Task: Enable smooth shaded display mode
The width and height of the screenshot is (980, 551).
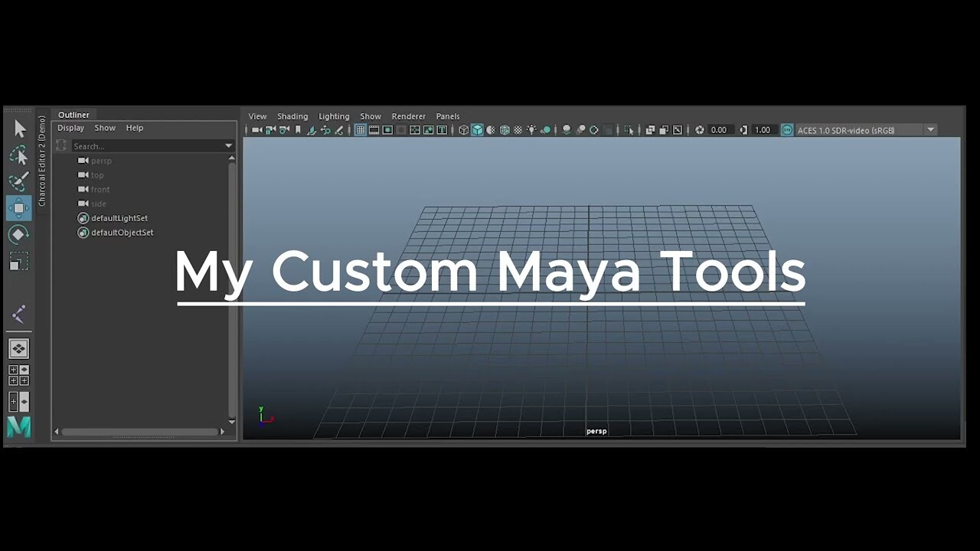Action: (478, 130)
